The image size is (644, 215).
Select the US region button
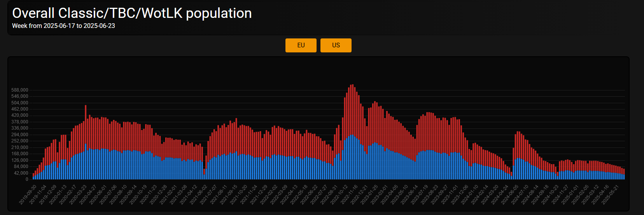coord(336,45)
